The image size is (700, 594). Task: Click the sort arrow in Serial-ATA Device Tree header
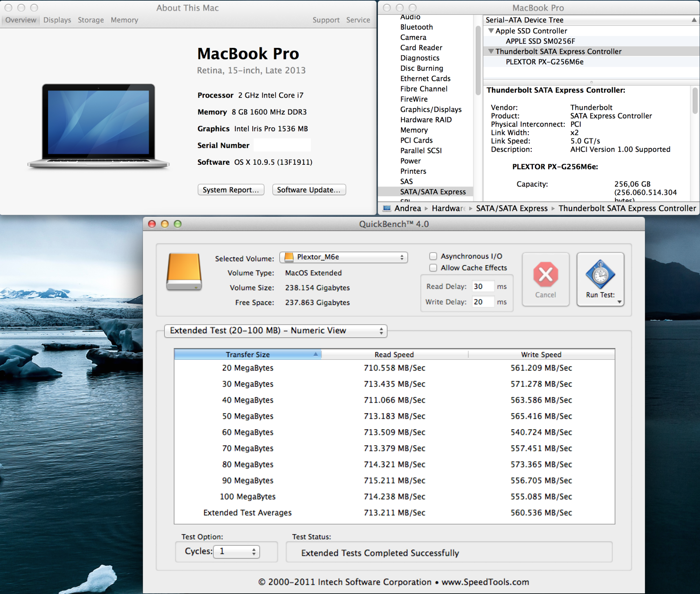click(x=694, y=20)
